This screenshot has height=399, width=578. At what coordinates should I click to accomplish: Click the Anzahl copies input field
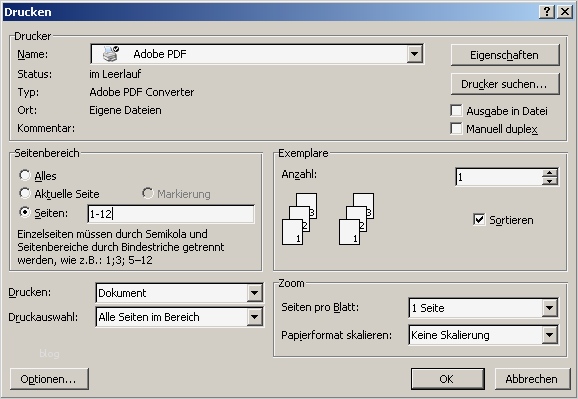499,177
